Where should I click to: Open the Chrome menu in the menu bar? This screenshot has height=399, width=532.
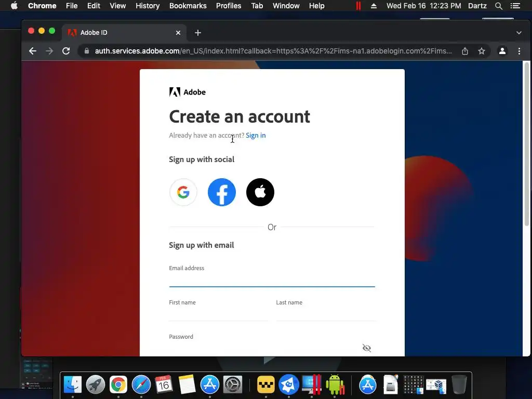click(x=42, y=6)
